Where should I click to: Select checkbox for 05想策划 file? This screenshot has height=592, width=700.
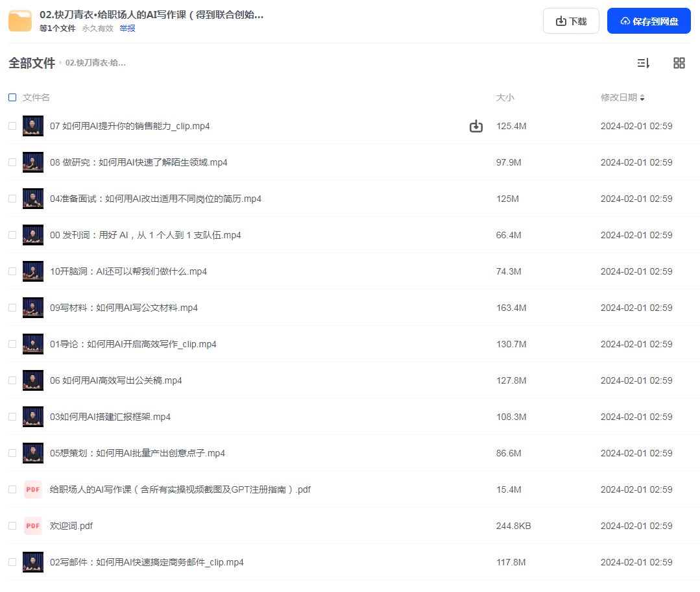click(x=12, y=453)
